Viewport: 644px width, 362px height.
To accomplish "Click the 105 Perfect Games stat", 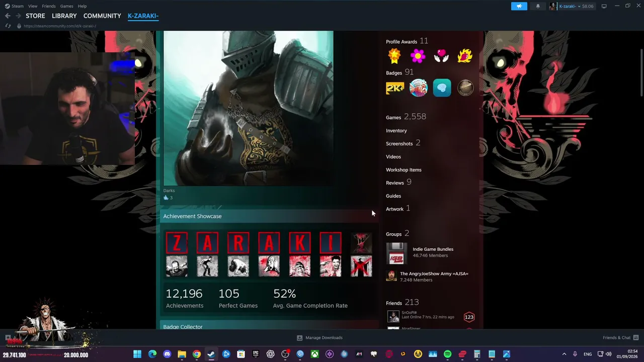I will pyautogui.click(x=238, y=298).
